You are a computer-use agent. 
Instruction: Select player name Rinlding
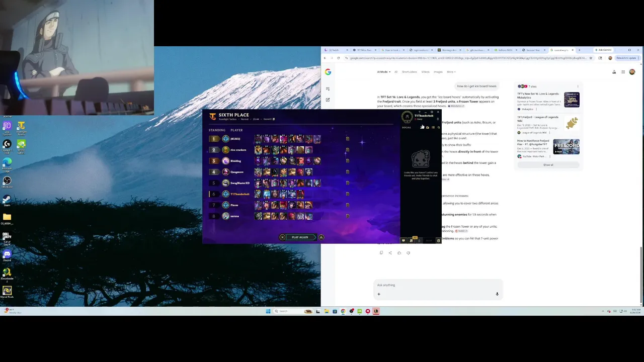point(235,161)
